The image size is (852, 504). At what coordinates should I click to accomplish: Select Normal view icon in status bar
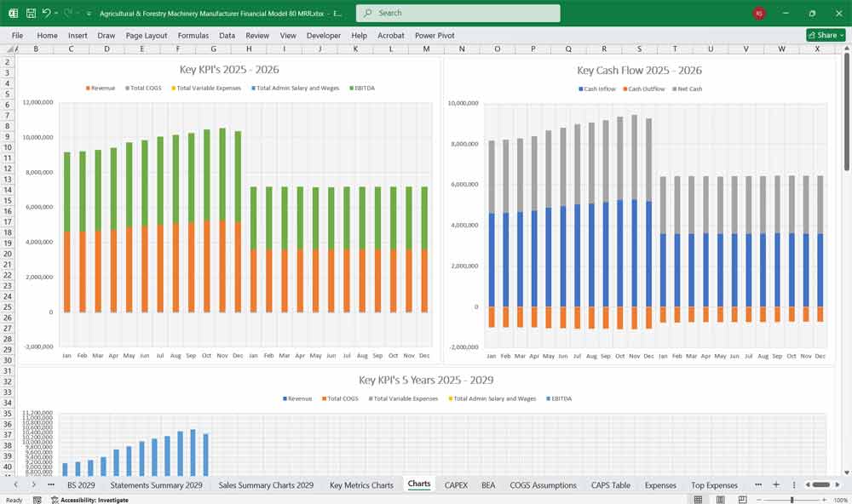697,500
